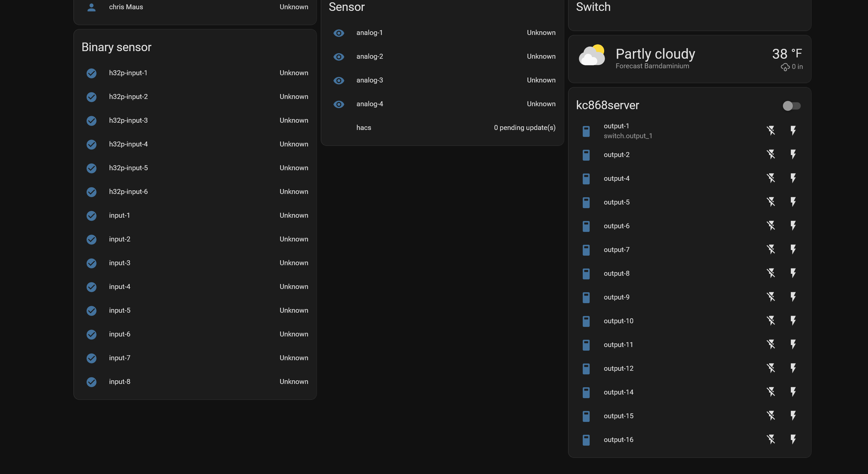Select the output-14 entity name
This screenshot has height=474, width=868.
pyautogui.click(x=618, y=392)
